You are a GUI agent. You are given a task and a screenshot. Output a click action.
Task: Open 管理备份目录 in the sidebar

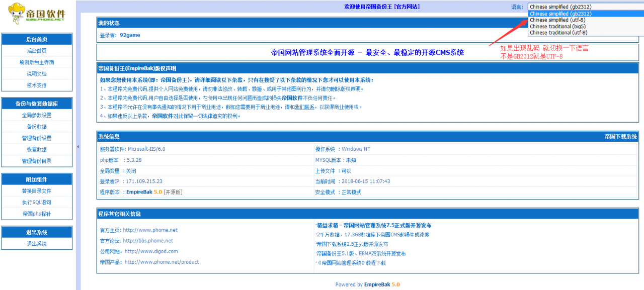point(37,161)
